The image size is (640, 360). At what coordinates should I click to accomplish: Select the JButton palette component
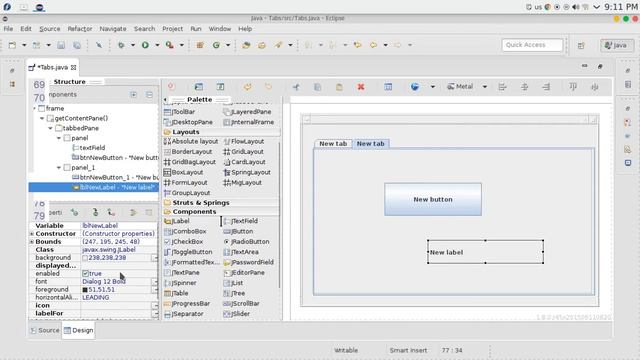(x=238, y=231)
